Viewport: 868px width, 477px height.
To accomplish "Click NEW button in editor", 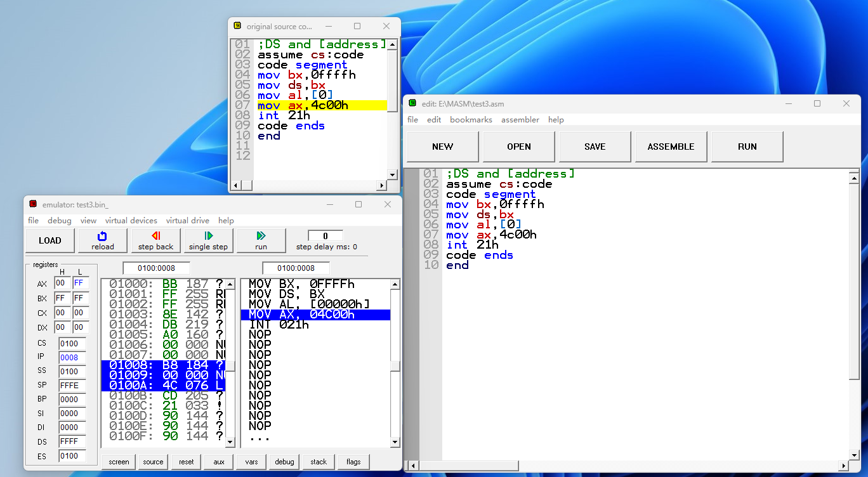I will (442, 147).
